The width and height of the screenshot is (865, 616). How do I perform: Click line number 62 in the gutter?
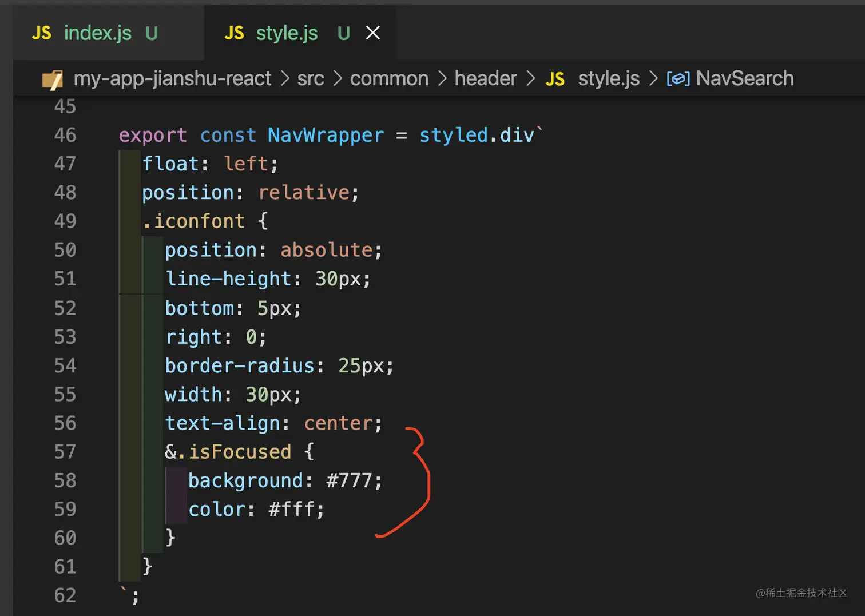65,595
